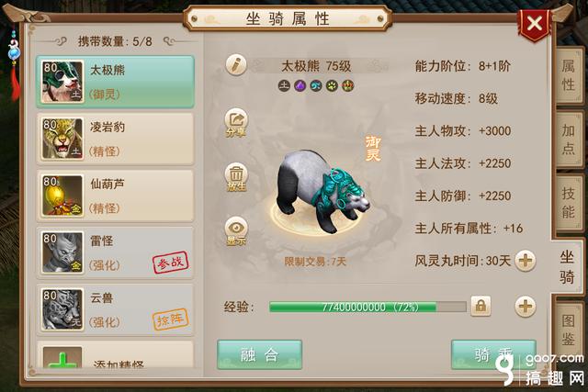Close the 坐骑属性 window
The image size is (588, 392).
click(x=534, y=24)
